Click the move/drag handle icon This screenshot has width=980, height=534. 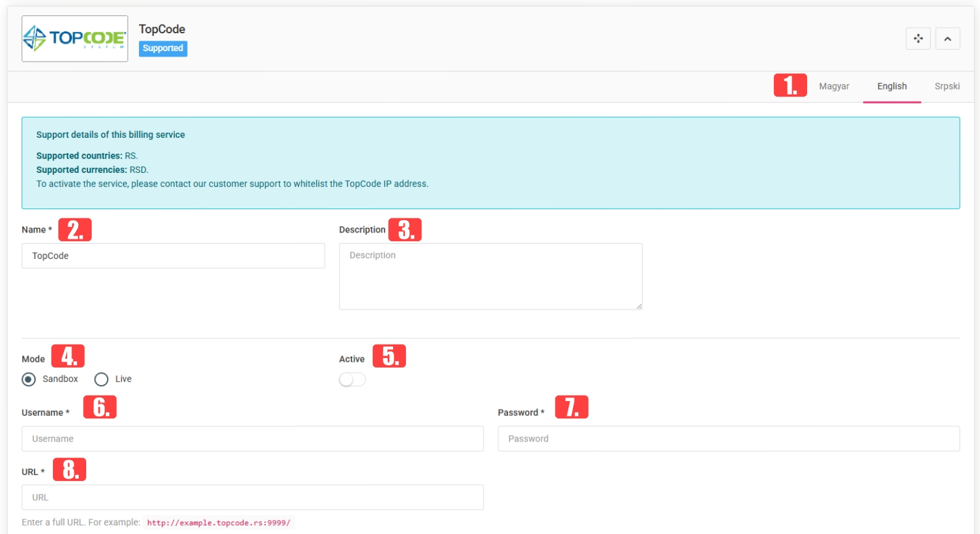[918, 39]
